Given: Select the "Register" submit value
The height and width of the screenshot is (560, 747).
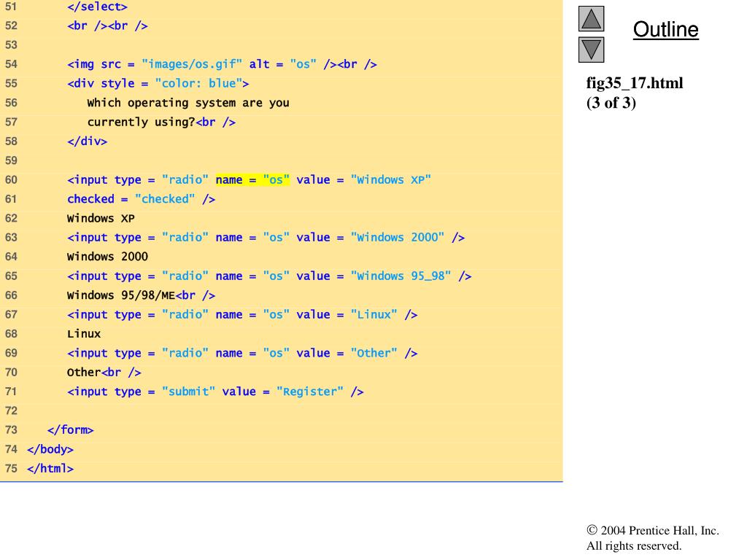Looking at the screenshot, I should 309,392.
